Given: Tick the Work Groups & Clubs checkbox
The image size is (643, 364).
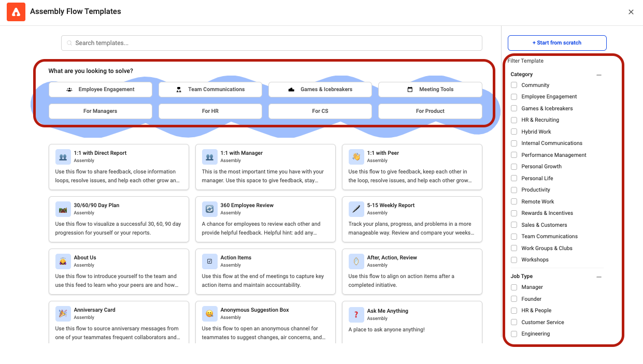Looking at the screenshot, I should [514, 248].
